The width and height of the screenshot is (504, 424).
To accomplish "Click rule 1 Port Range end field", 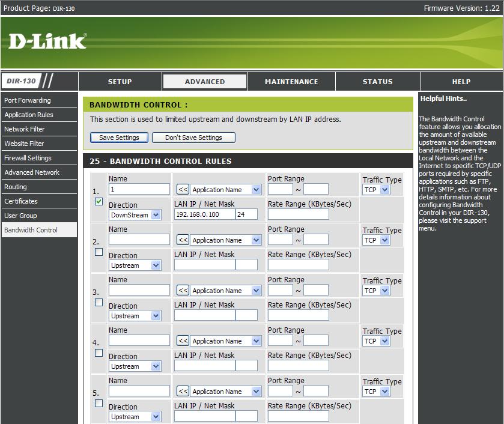I will point(316,189).
